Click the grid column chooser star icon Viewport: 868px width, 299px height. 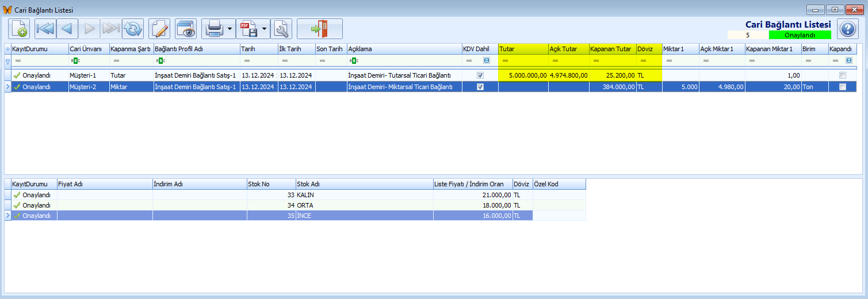point(7,49)
